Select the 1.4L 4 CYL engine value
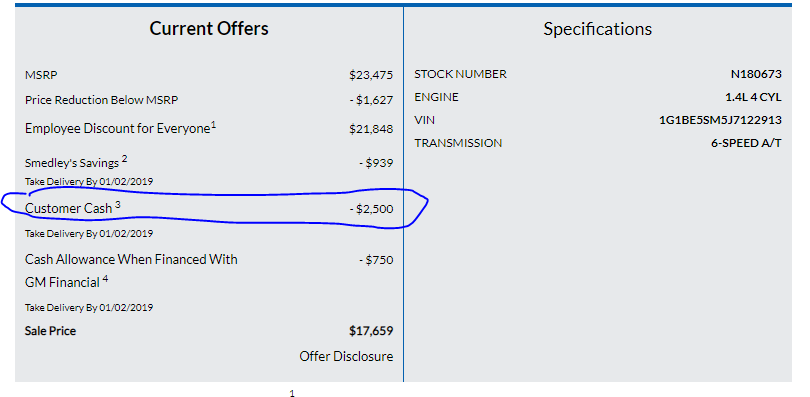810x397 pixels. 753,97
